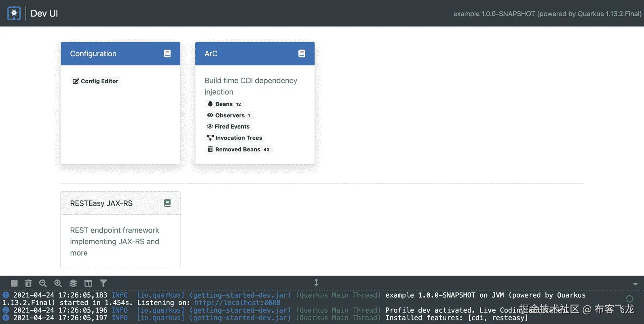Click the log panel vertical resize handle
Viewport: 644px width, 324px height.
coord(316,282)
